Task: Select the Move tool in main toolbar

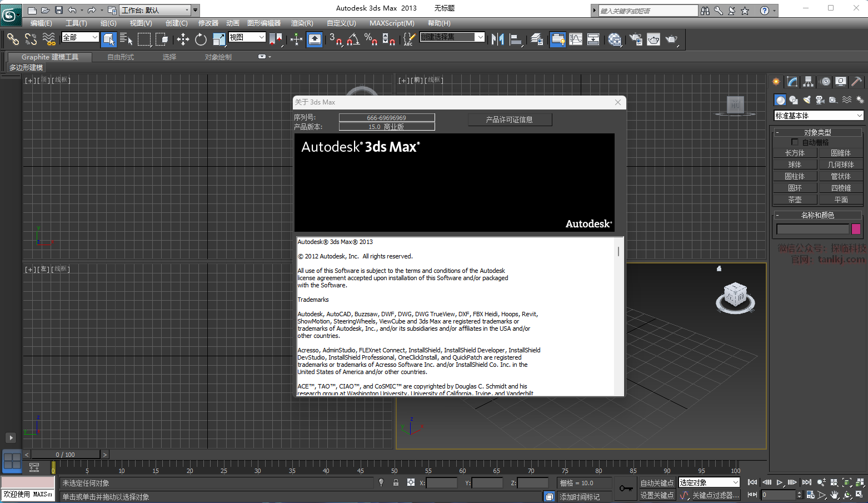Action: [183, 39]
